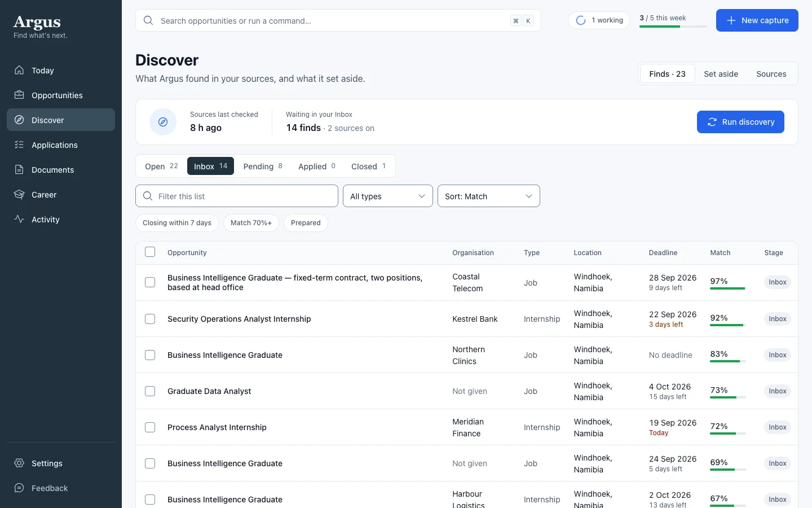Open the All types dropdown

pos(388,196)
